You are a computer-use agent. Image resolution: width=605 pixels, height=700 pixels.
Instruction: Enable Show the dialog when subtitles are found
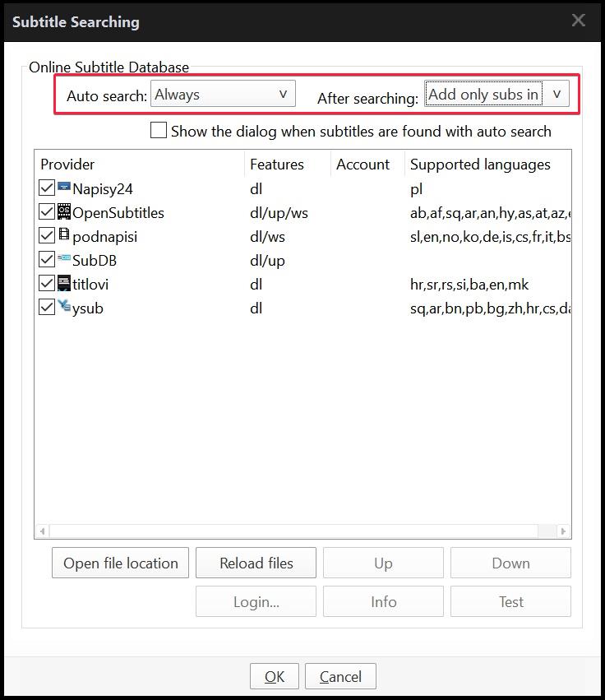pyautogui.click(x=159, y=130)
